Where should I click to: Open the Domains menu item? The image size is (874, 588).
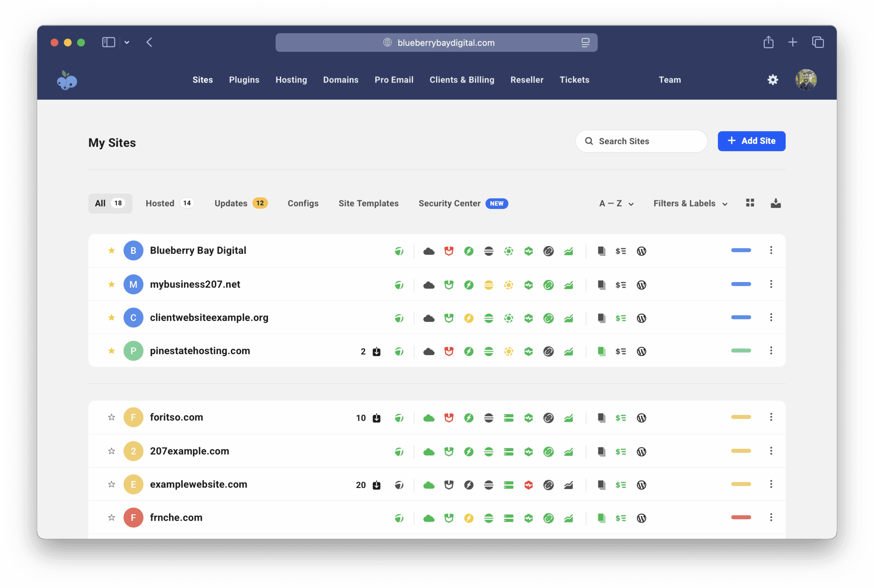coord(340,80)
